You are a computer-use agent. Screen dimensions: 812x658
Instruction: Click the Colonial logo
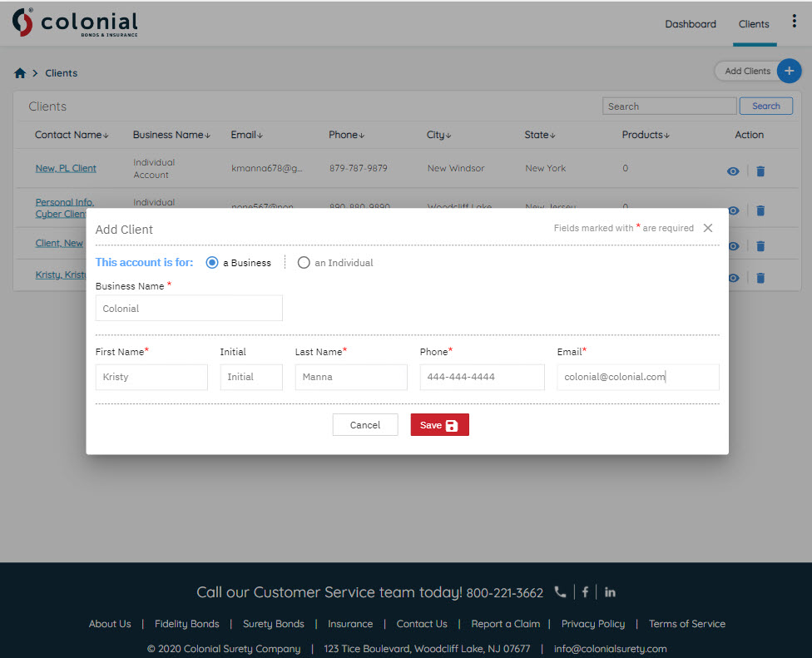[x=75, y=22]
